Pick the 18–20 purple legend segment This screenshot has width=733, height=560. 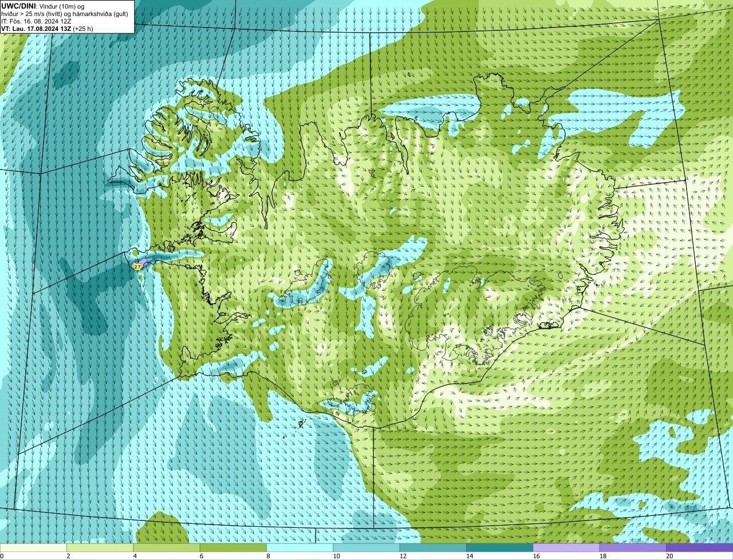(633, 547)
